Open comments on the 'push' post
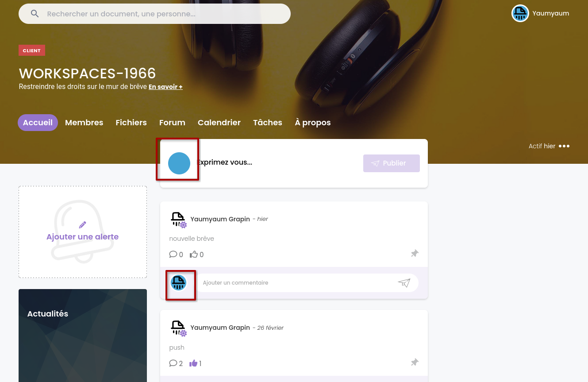The height and width of the screenshot is (382, 588). tap(173, 363)
